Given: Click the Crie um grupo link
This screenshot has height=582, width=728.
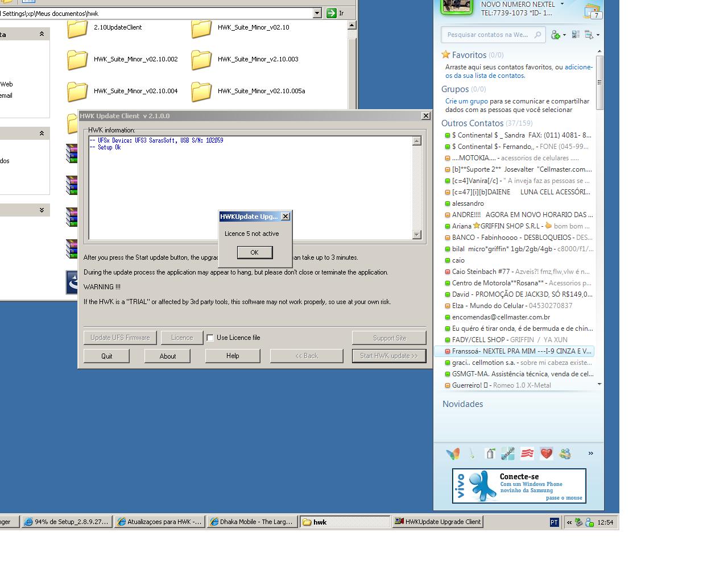Looking at the screenshot, I should point(466,101).
